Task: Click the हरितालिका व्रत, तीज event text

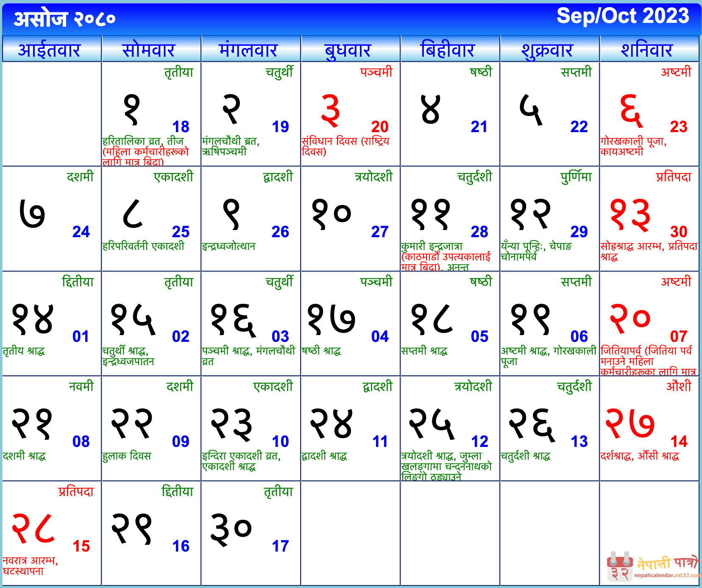Action: (144, 141)
